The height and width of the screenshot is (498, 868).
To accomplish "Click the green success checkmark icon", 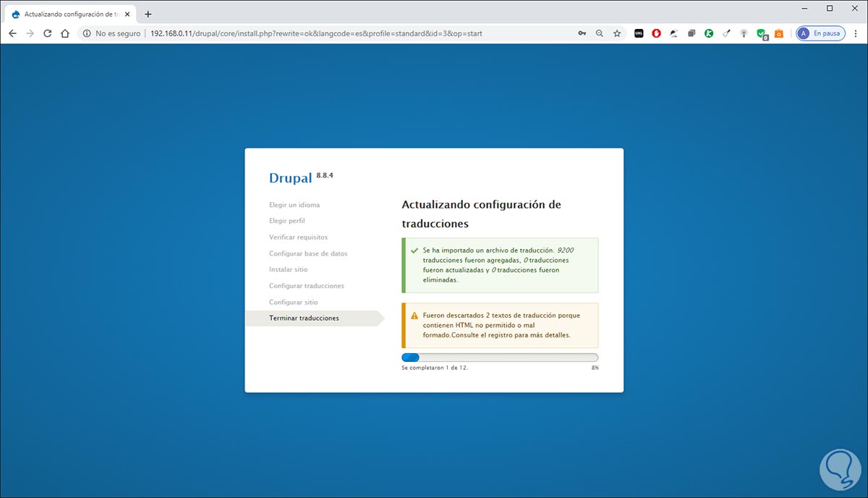I will coord(414,250).
